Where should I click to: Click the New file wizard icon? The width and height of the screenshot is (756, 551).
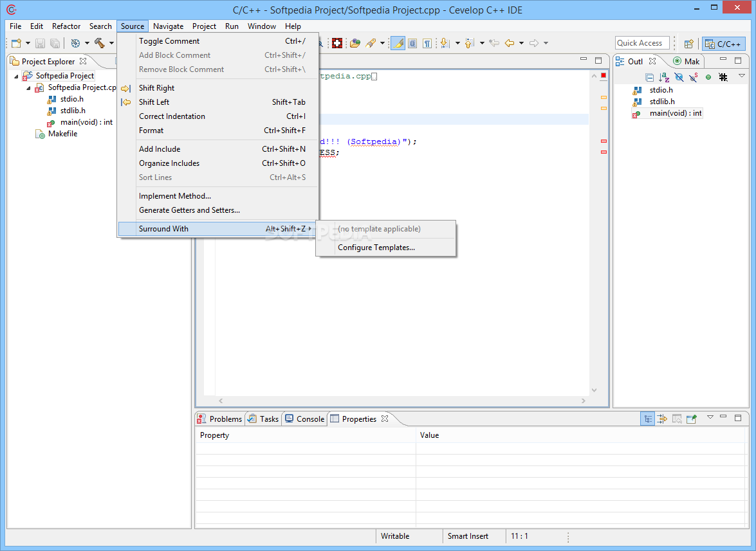[16, 43]
